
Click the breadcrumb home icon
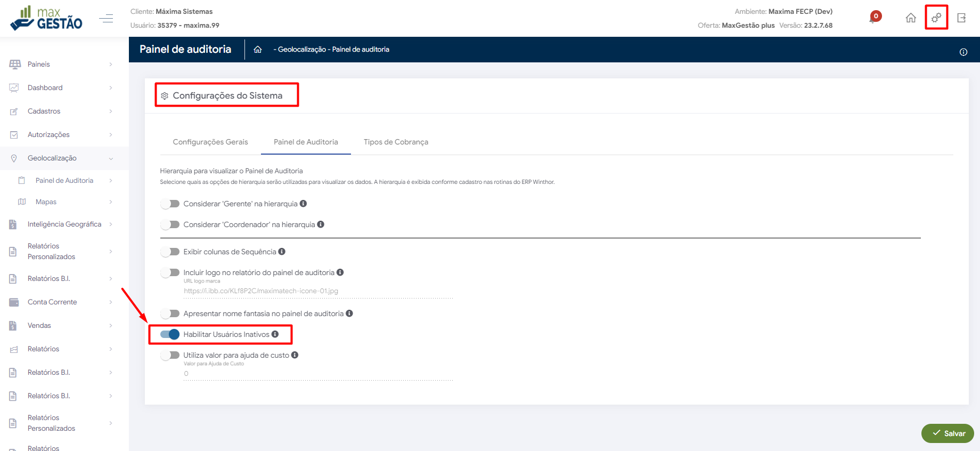[258, 49]
